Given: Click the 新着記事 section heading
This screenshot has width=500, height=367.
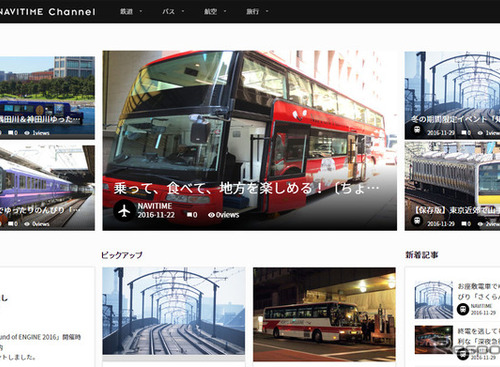Looking at the screenshot, I should [422, 255].
